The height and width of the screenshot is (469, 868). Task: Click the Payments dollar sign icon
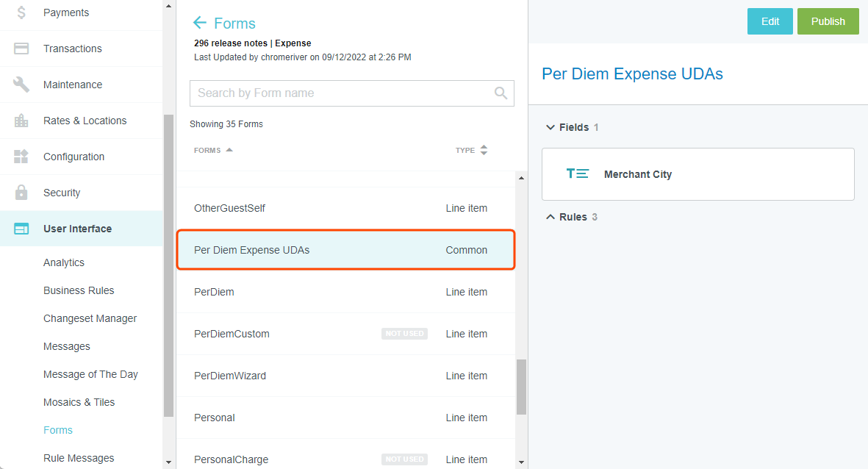[x=21, y=12]
